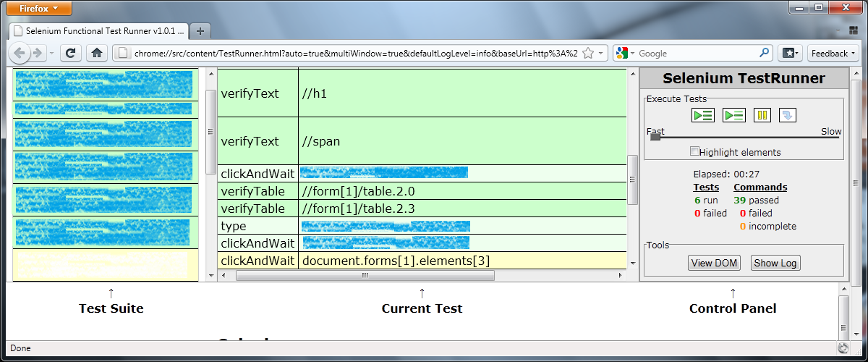
Task: Click the search magnifier icon
Action: coord(765,53)
